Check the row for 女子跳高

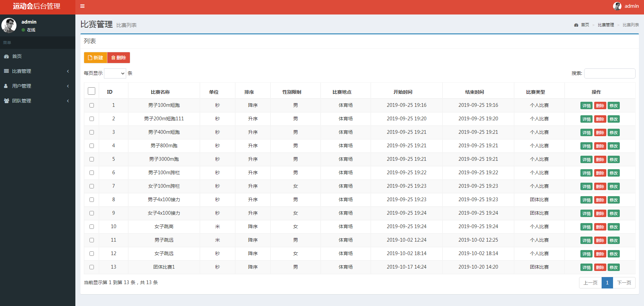(x=92, y=226)
